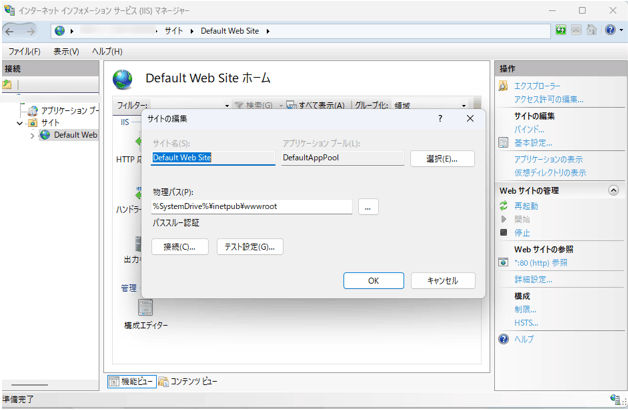The width and height of the screenshot is (628, 410).
Task: Click the ? help button in サイトの編集 dialog
Action: (440, 119)
